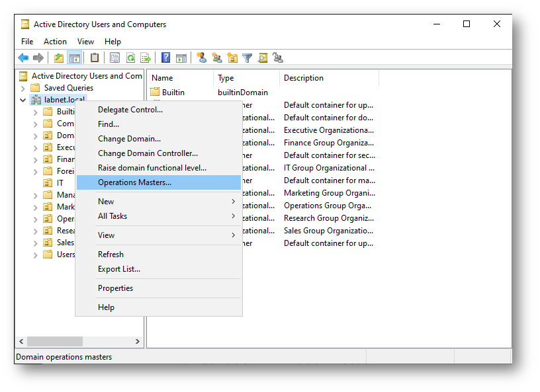Open the All Tasks submenu

point(159,216)
